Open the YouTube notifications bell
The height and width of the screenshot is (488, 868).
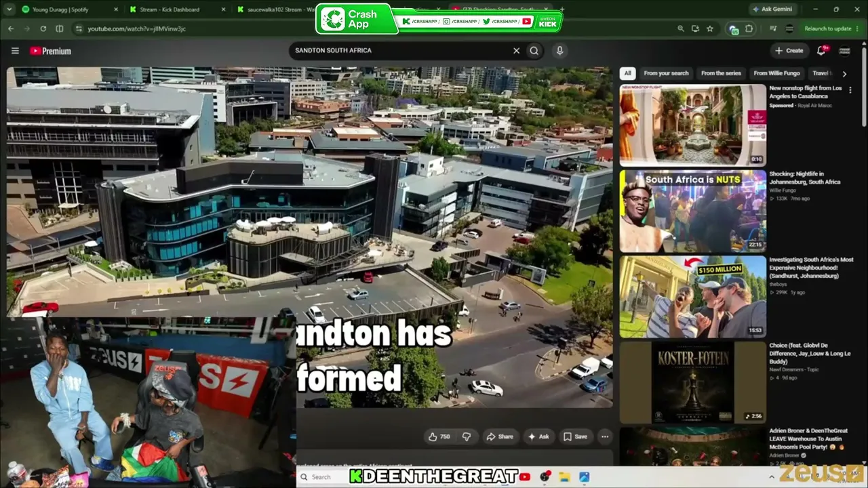pos(821,50)
